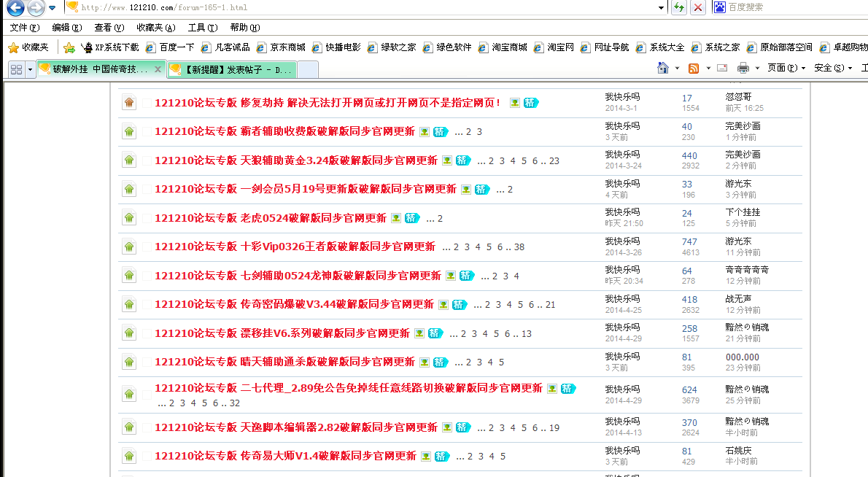Click the thread icon beside 天逸脚本编辑器 post
Viewport: 868px width, 477px height.
[x=129, y=427]
